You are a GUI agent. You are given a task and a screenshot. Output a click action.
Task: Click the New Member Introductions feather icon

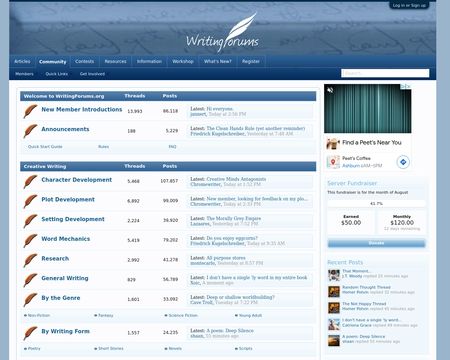coord(30,111)
